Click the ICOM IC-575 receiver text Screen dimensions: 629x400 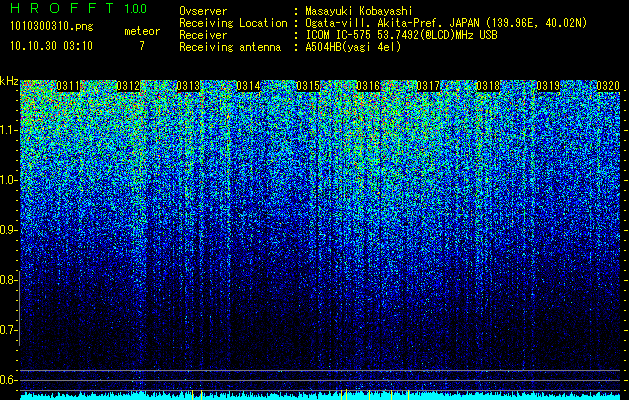401,35
